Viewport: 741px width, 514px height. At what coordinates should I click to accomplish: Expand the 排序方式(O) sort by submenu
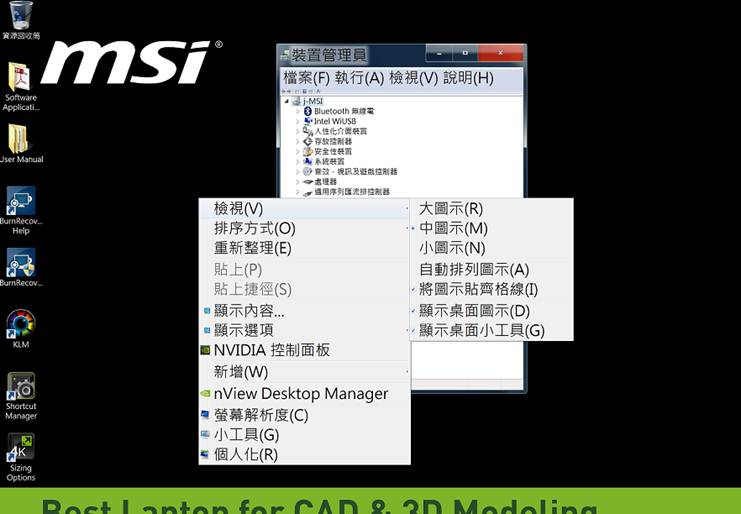pos(255,229)
